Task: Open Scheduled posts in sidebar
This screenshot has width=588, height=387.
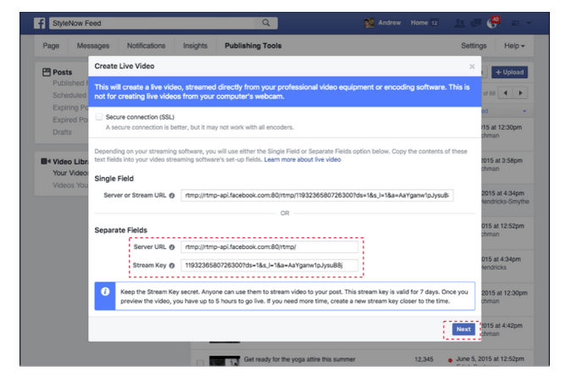Action: point(69,96)
